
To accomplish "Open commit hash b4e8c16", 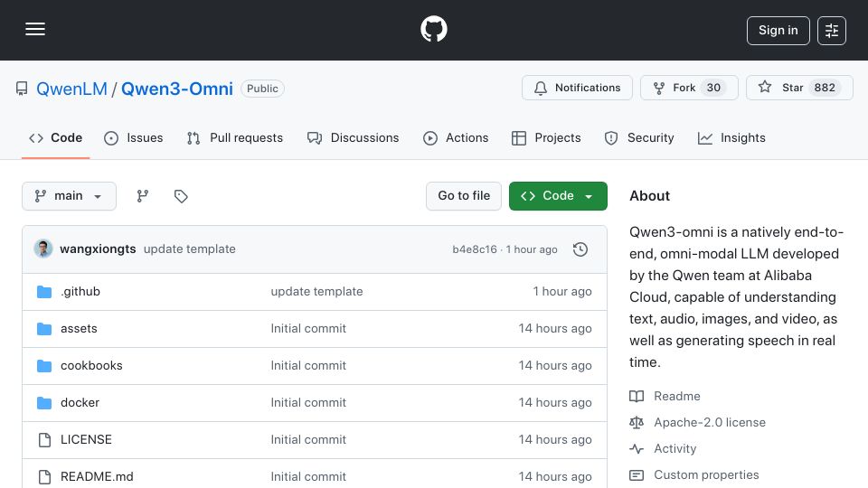I will coord(475,249).
